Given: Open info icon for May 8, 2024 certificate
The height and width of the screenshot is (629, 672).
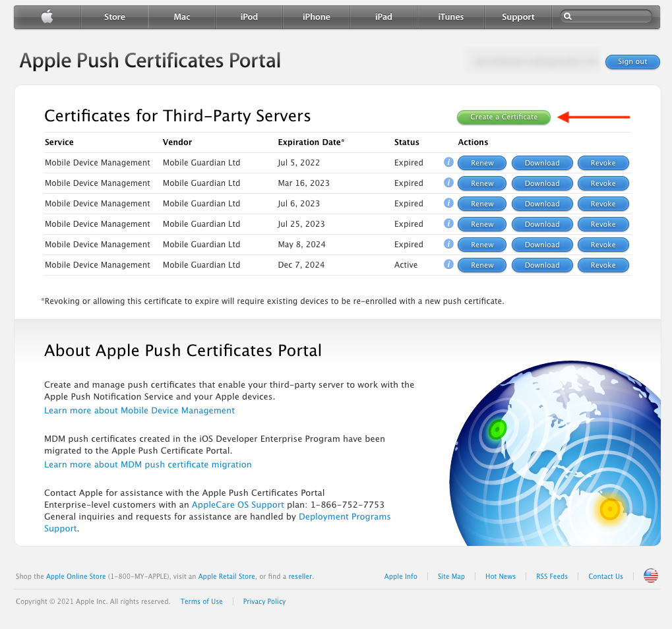Looking at the screenshot, I should click(448, 244).
